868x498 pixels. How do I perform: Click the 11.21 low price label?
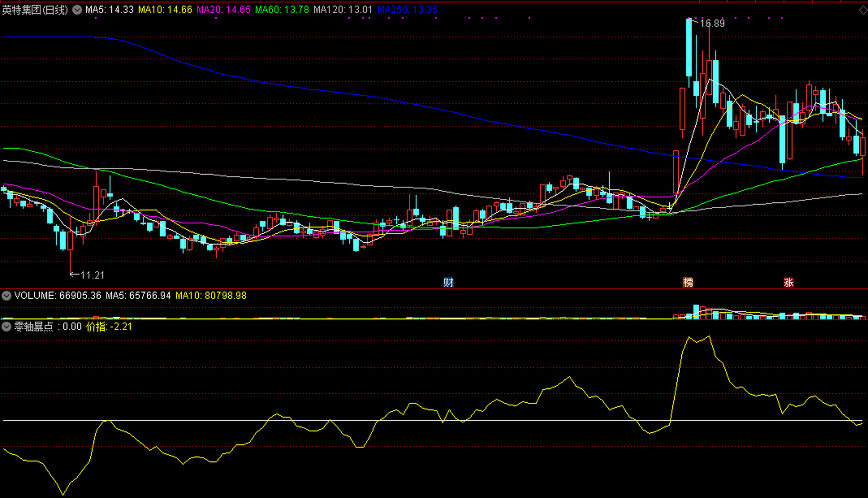92,275
